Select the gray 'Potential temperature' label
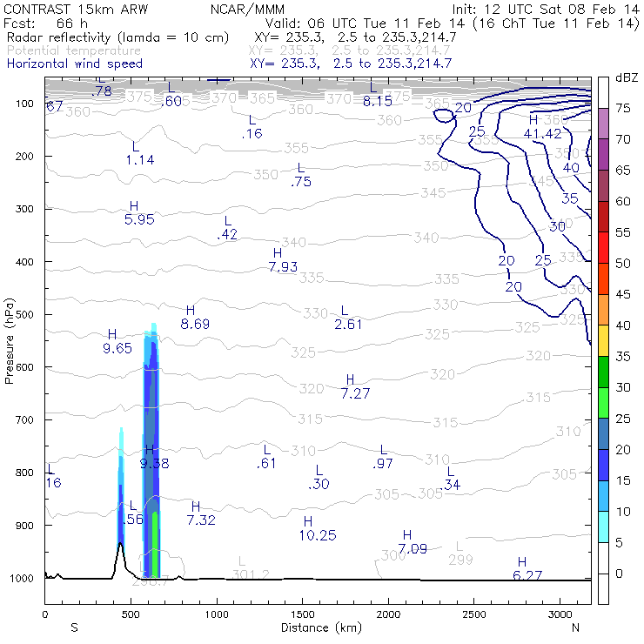644x644 pixels. click(x=74, y=50)
